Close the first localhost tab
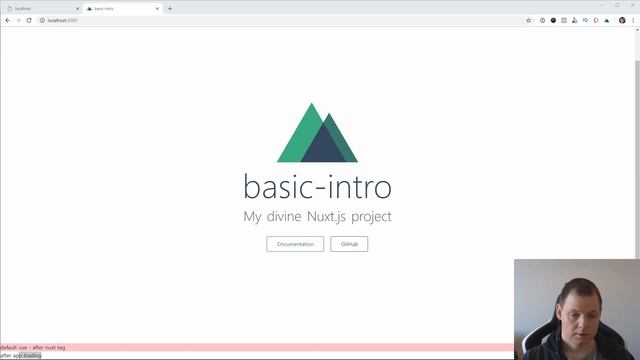The image size is (640, 360). point(78,9)
